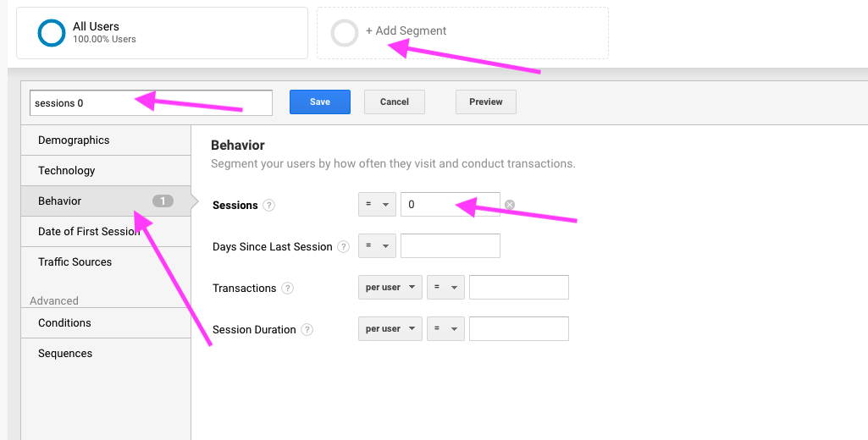Open the Session Duration per user dropdown
This screenshot has width=868, height=440.
[390, 329]
